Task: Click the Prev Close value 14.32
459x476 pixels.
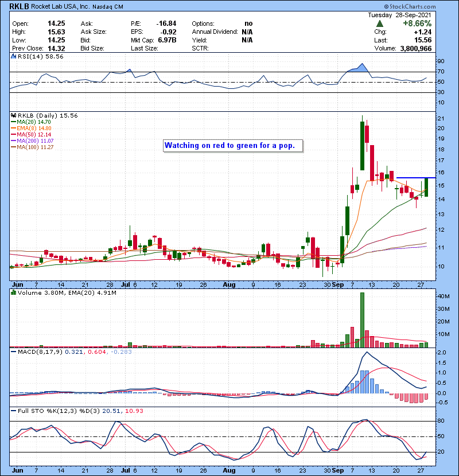Action: [x=56, y=48]
